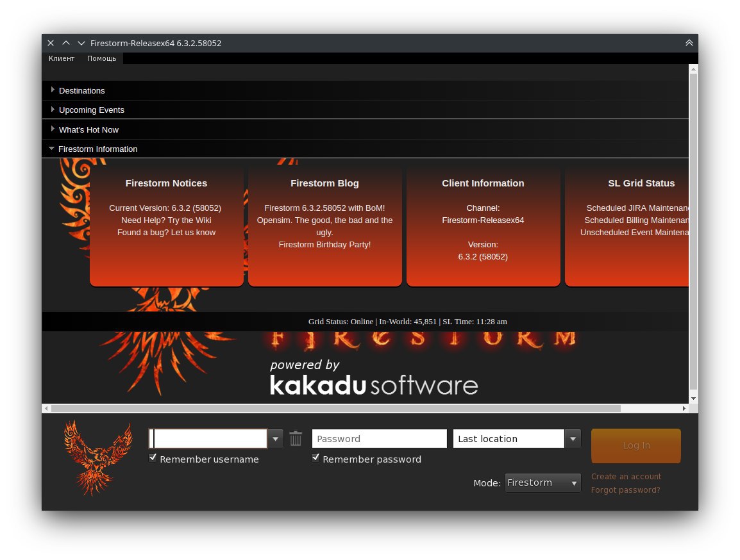
Task: Click the Grid Status: Online status text
Action: coord(341,322)
